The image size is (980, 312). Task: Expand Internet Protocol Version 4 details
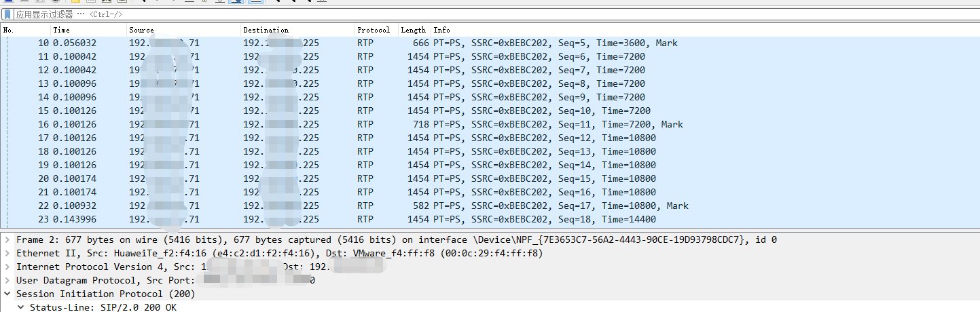point(7,267)
